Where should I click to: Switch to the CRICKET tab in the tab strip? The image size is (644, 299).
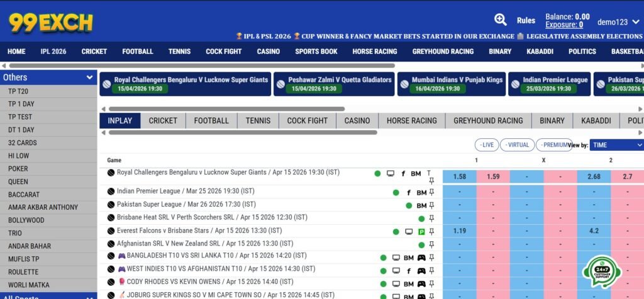163,121
